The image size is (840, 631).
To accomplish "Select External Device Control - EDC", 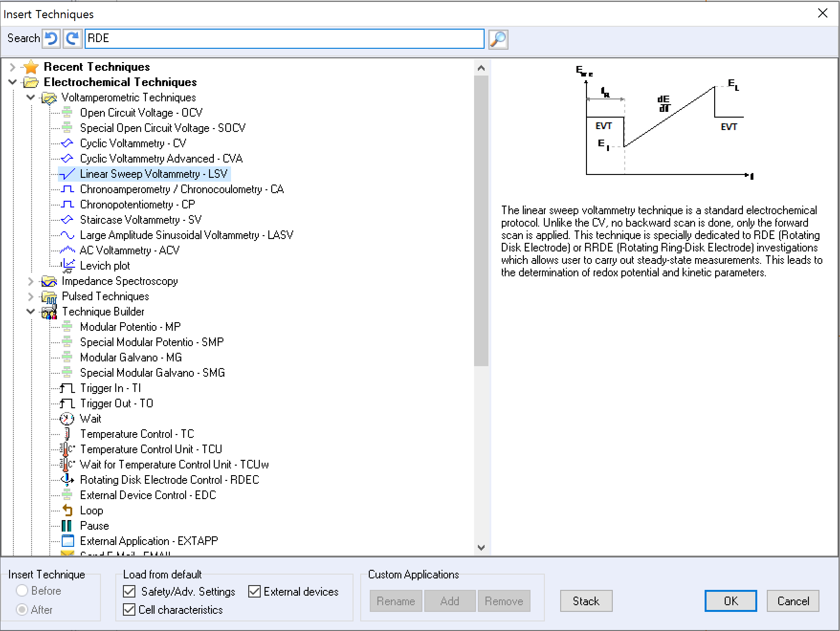I will tap(148, 495).
